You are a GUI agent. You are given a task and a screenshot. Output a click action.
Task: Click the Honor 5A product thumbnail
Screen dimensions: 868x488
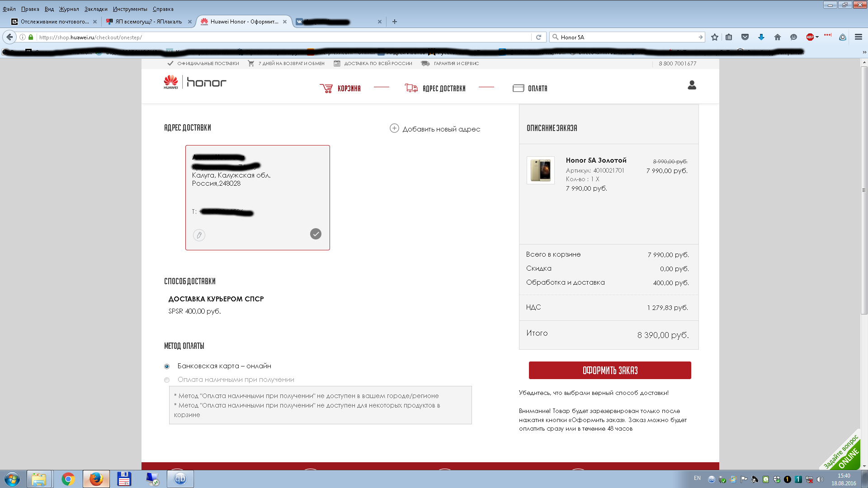point(541,170)
